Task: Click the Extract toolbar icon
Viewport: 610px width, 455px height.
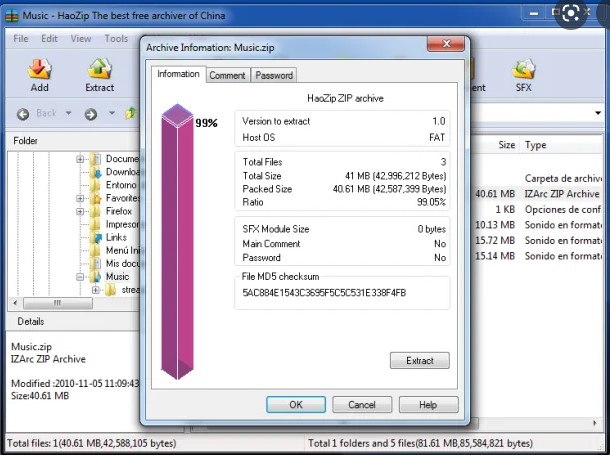Action: (100, 75)
